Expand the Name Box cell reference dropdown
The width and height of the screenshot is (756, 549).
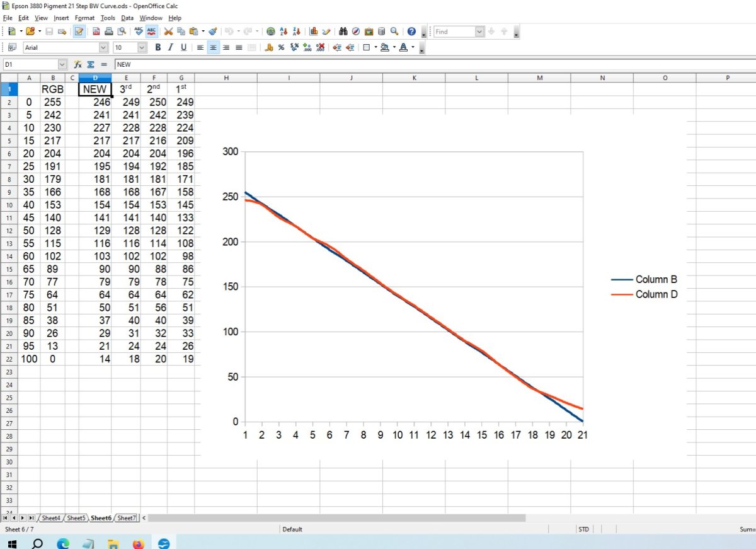pyautogui.click(x=62, y=64)
